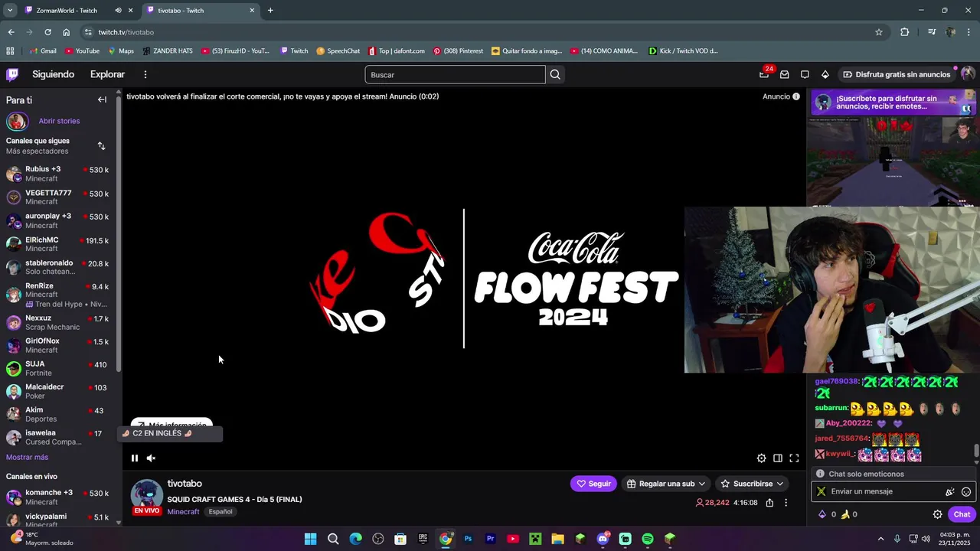
Task: Open the party popper celebration icon in chat
Action: 950,492
